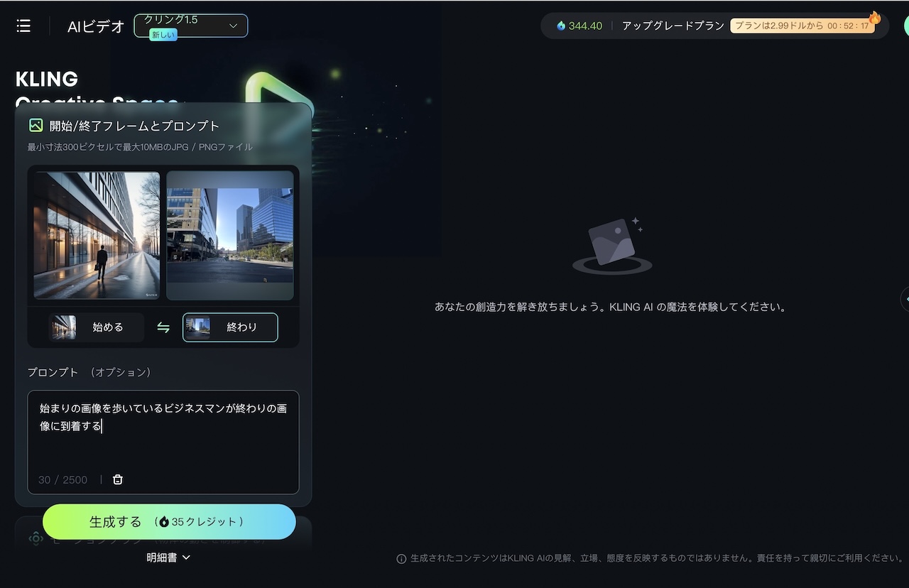Click the KLING logo heading
The width and height of the screenshot is (909, 588).
(x=47, y=79)
